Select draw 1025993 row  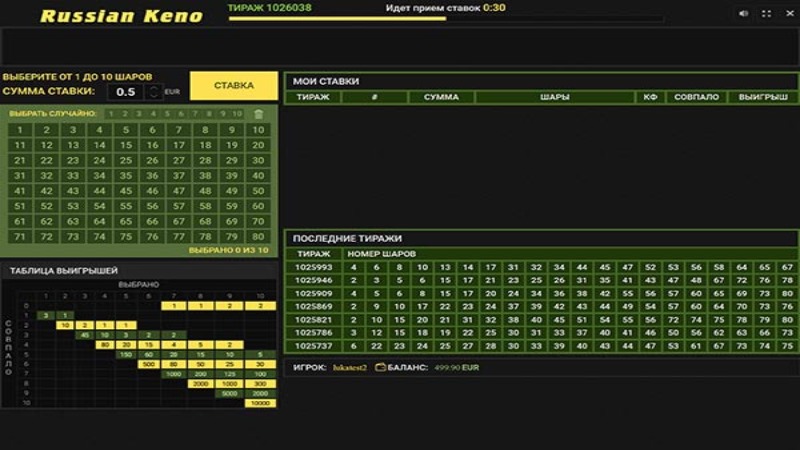coord(541,267)
